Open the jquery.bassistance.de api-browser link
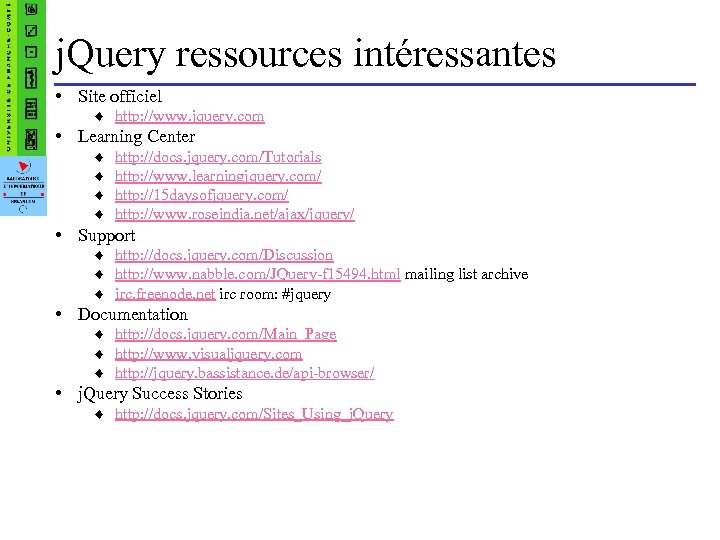720x540 pixels. pos(245,373)
